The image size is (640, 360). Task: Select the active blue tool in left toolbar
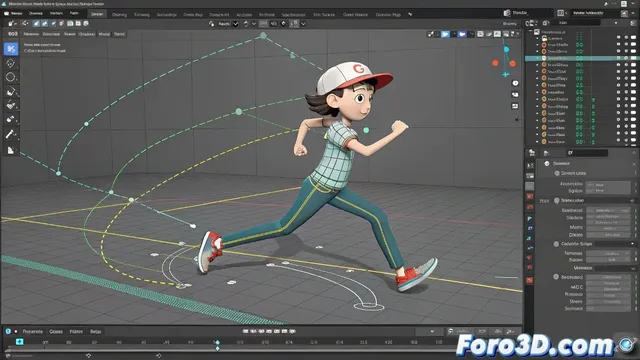(x=11, y=49)
